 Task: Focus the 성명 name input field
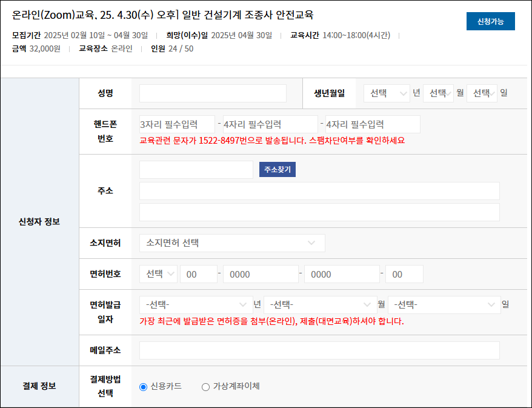point(213,93)
